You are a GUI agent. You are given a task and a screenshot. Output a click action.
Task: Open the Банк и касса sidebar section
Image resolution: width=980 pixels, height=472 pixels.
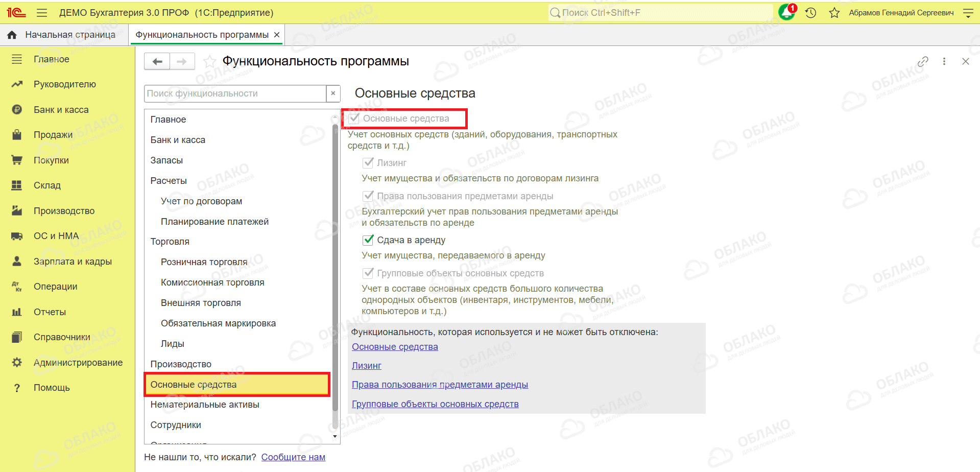[61, 110]
